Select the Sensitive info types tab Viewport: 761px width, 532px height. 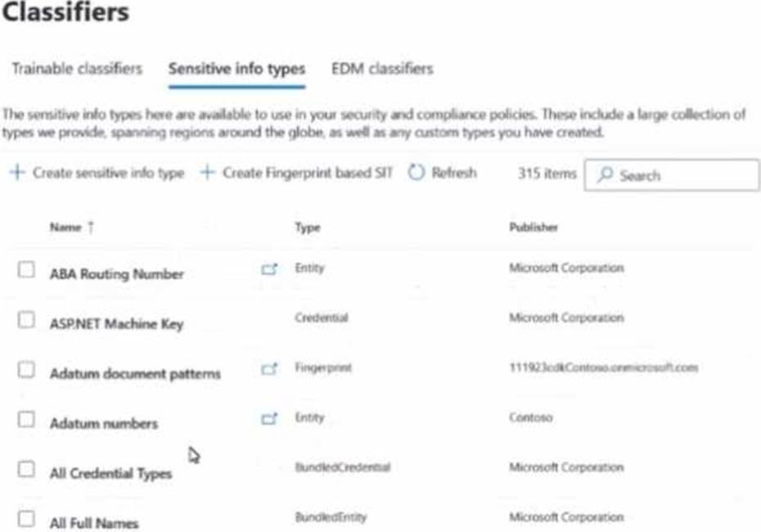236,69
